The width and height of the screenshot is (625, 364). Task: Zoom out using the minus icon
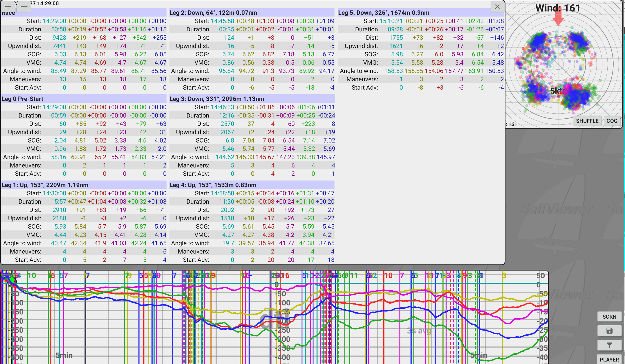(24, 7)
